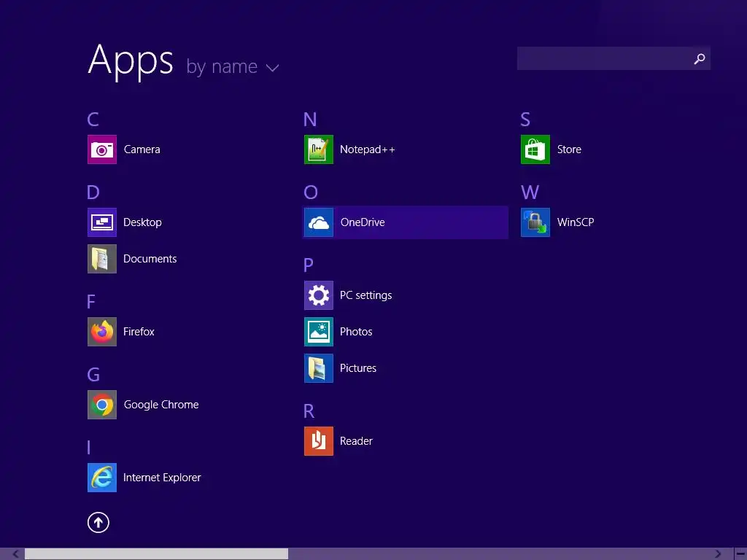Click the 'Firefox' label text
The width and height of the screenshot is (747, 560).
point(139,332)
